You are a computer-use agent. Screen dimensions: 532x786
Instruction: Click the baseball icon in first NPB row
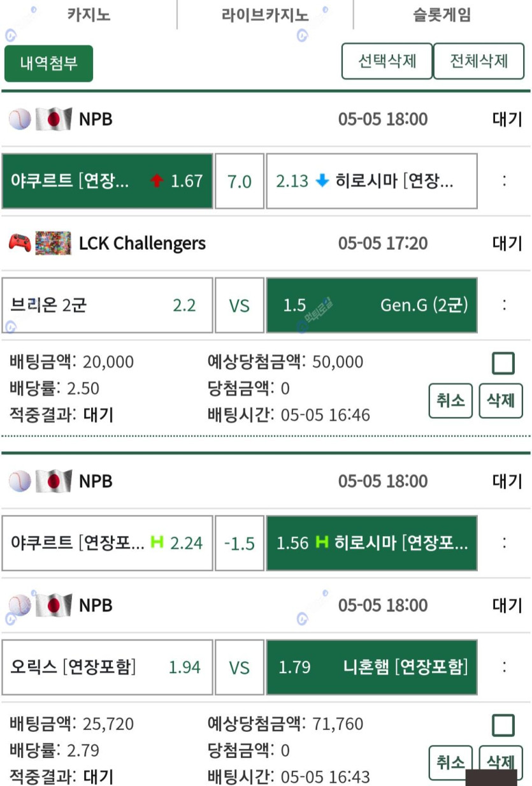[x=20, y=119]
